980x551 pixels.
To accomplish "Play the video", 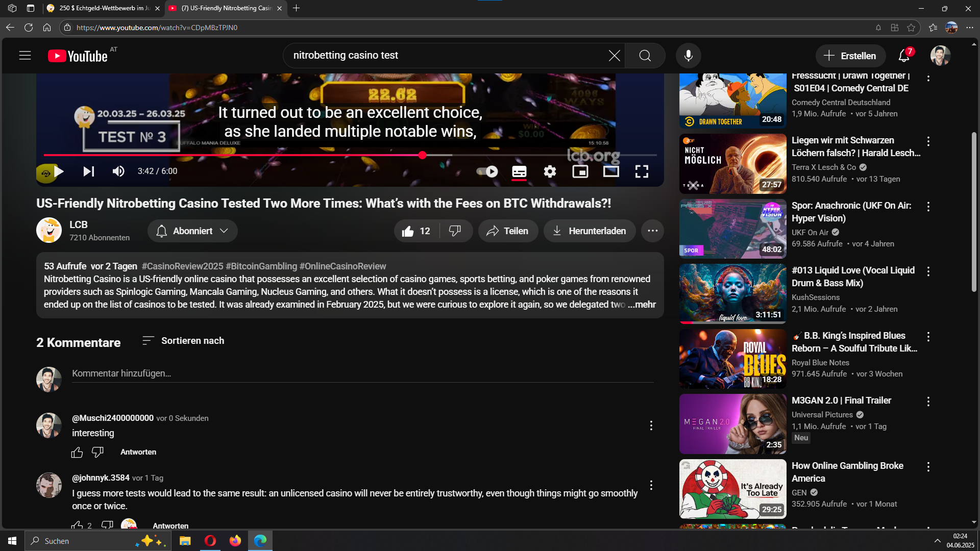I will click(x=59, y=171).
